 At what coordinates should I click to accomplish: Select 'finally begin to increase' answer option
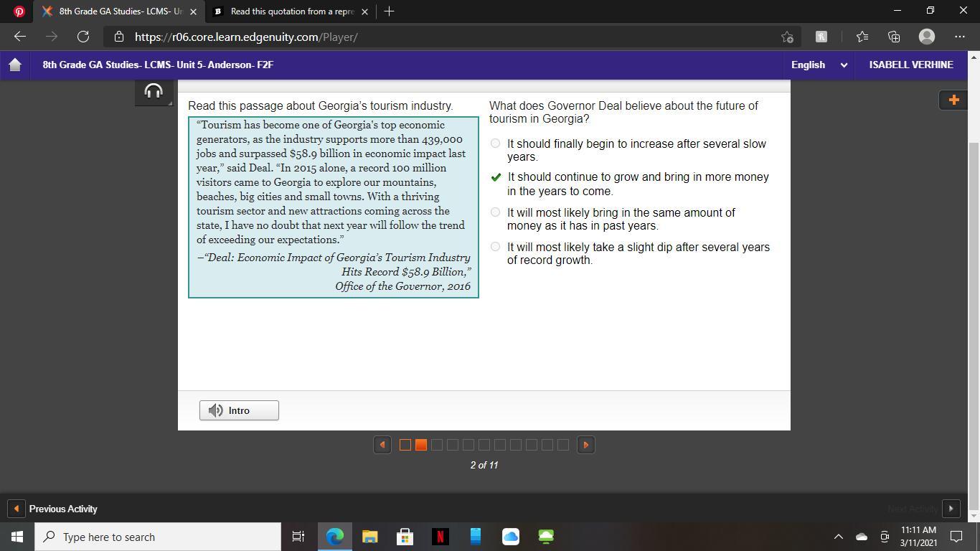click(495, 143)
